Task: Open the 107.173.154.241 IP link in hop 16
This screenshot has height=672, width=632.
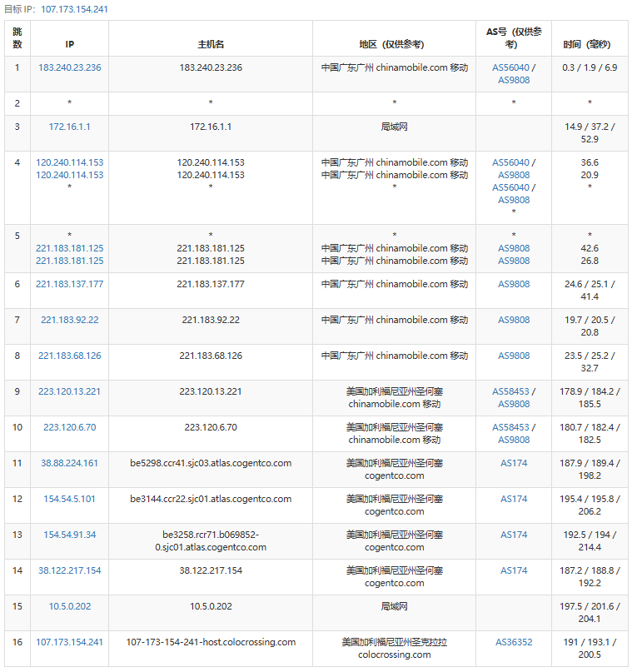Action: click(70, 642)
